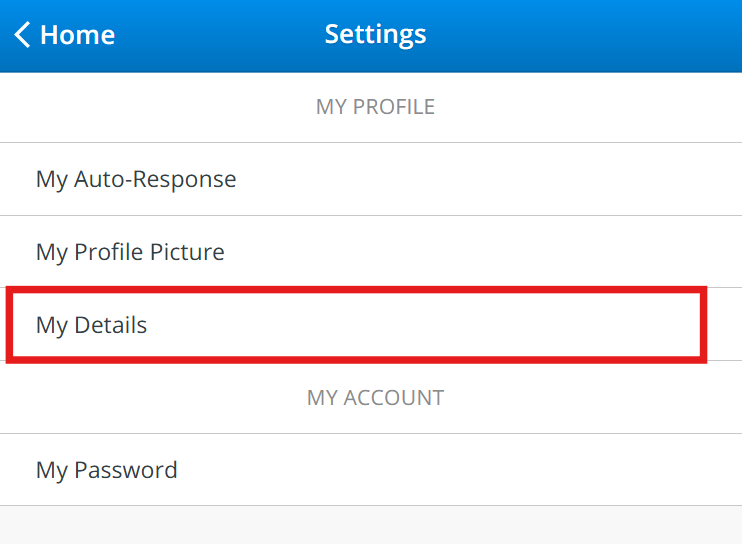742x544 pixels.
Task: Tap the Home label in the header
Action: [77, 35]
